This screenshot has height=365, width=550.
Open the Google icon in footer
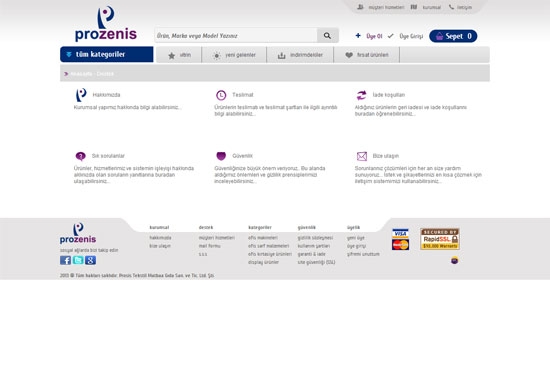tap(90, 260)
